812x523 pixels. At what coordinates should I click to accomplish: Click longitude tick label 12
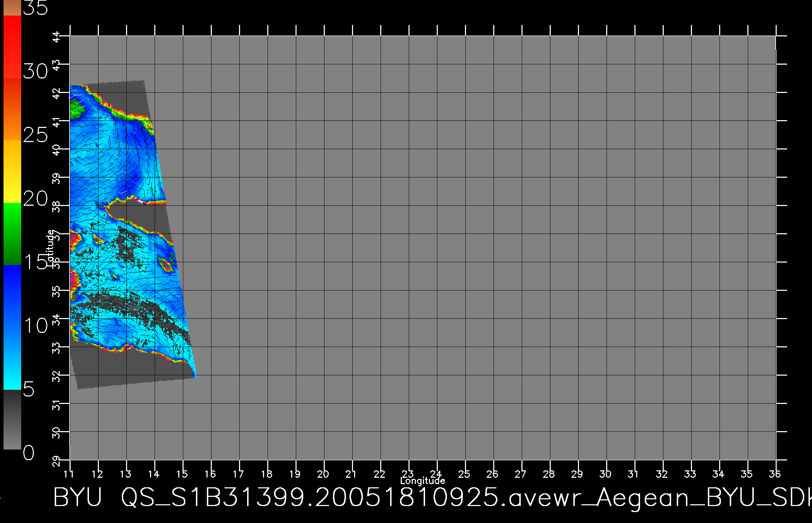(97, 474)
